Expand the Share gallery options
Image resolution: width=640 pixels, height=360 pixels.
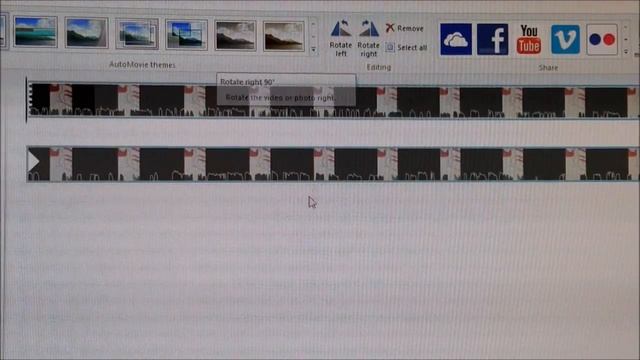coord(626,52)
